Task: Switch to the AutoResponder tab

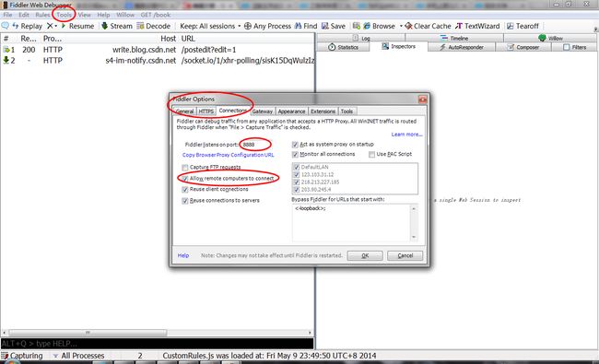Action: pyautogui.click(x=462, y=47)
